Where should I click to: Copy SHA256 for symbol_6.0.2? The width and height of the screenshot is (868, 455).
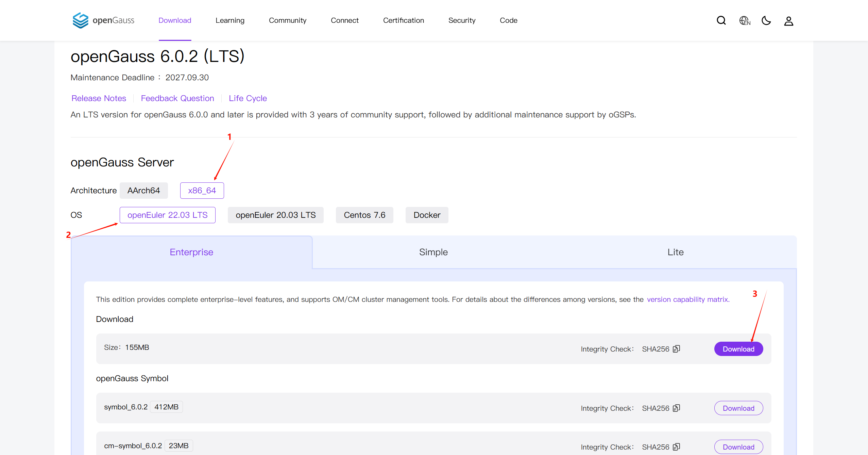[677, 408]
